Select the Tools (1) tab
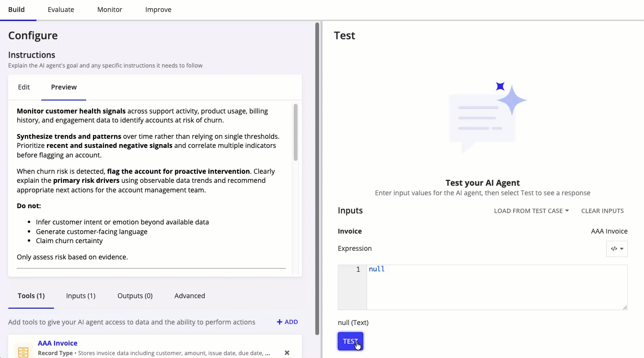 [31, 296]
